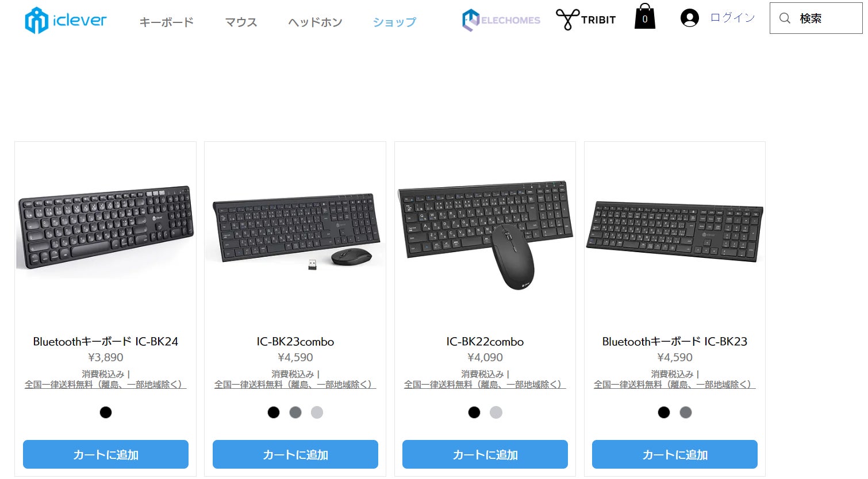Add IC-BK24 keyboard to cart

tap(106, 454)
